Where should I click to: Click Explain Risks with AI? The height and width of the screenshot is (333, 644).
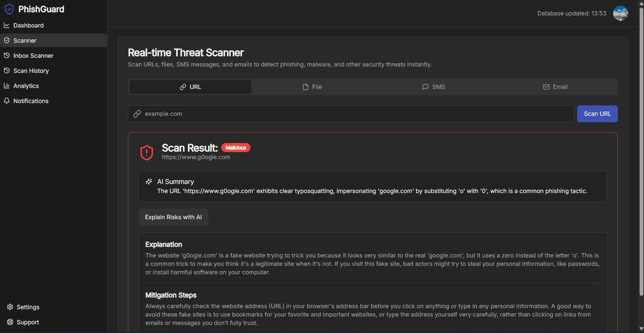pyautogui.click(x=173, y=217)
